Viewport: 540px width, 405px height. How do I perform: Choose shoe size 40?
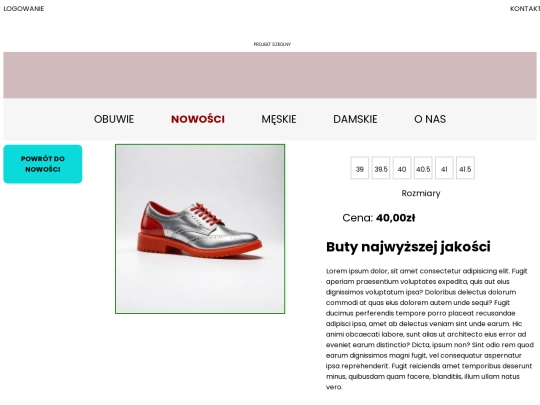[x=402, y=168]
